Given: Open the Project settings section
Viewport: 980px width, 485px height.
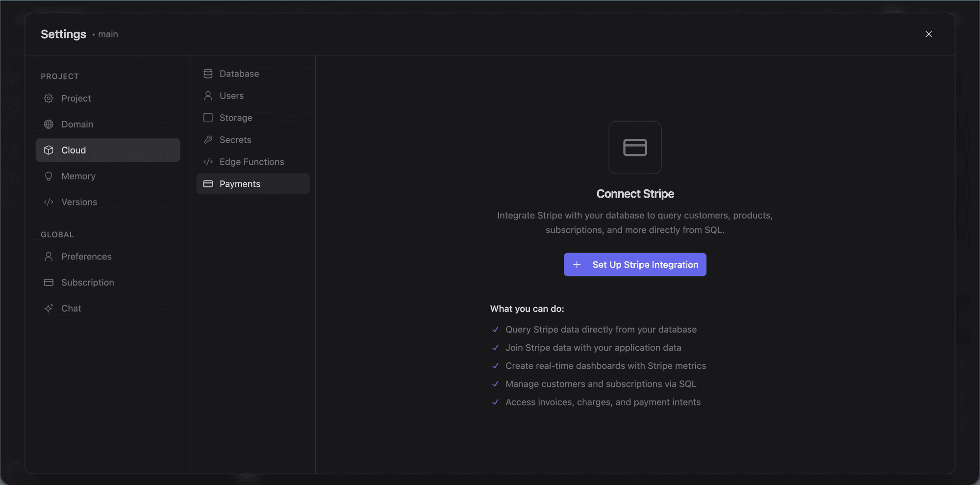Looking at the screenshot, I should [108, 98].
